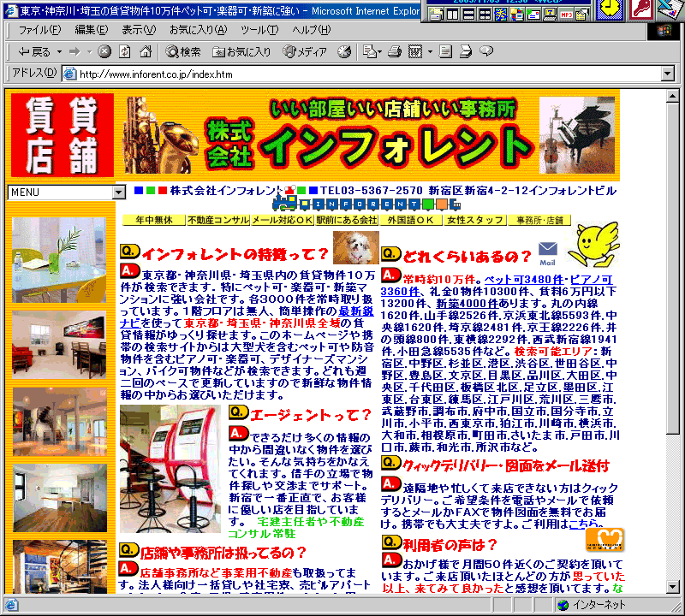Click the yellow bird mascot image
Screen dimensions: 685x616
click(x=593, y=245)
